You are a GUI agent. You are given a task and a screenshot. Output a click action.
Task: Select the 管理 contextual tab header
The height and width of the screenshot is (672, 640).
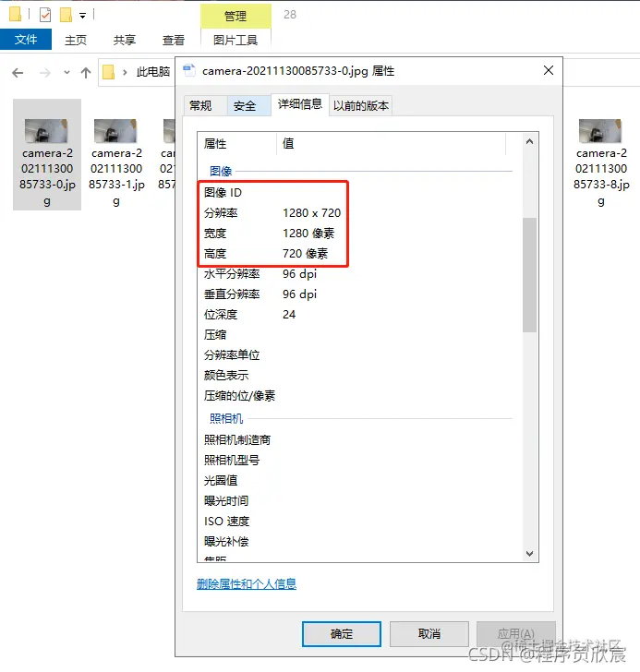[235, 17]
